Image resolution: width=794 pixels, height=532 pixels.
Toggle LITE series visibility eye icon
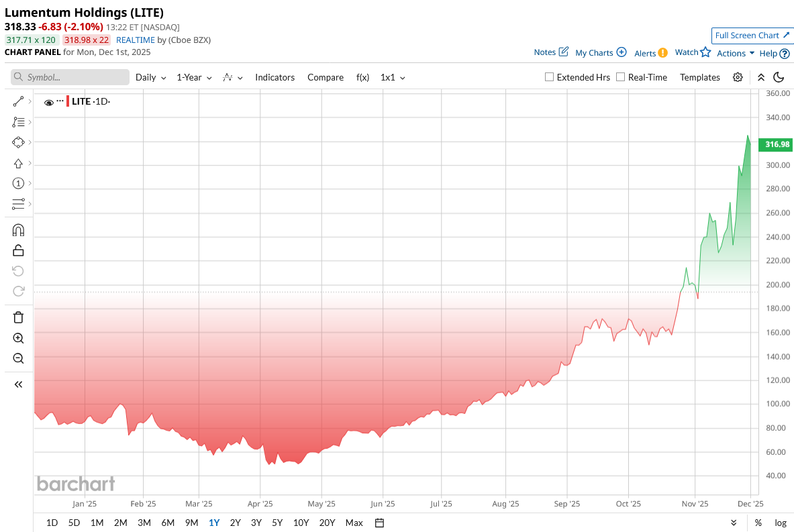pos(49,102)
